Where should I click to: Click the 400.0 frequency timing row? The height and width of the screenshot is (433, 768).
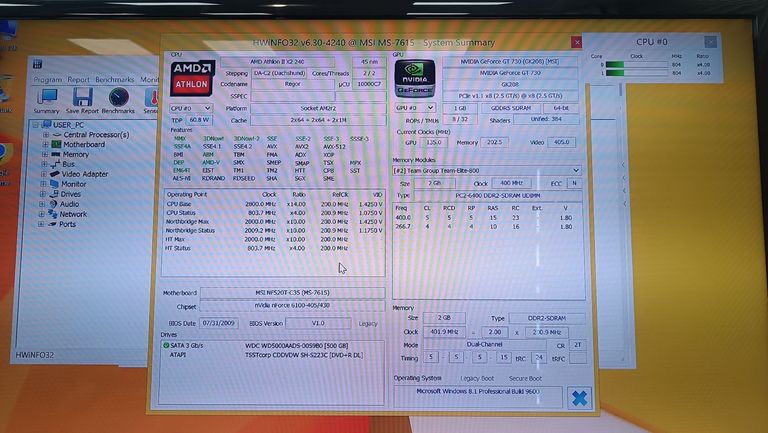[484, 217]
